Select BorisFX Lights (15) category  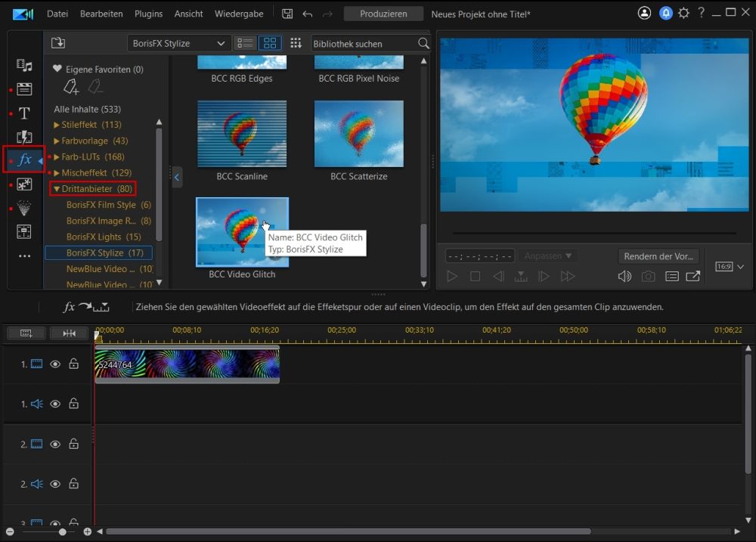pos(104,237)
